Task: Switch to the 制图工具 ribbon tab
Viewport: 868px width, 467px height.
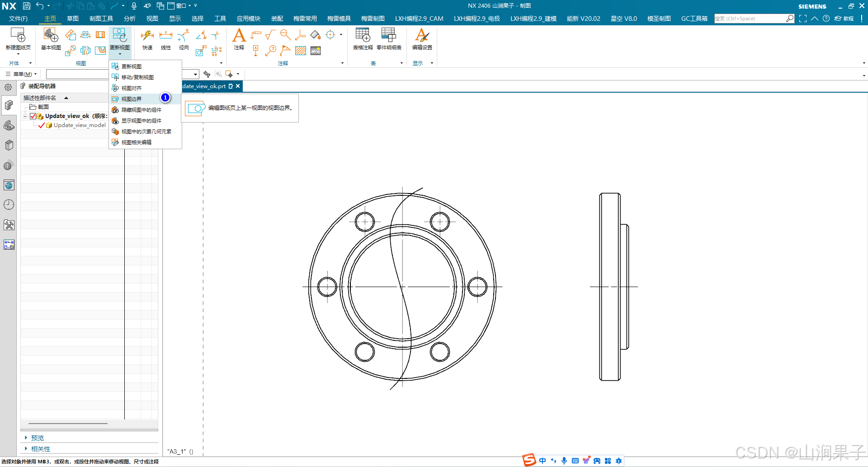Action: coord(101,19)
